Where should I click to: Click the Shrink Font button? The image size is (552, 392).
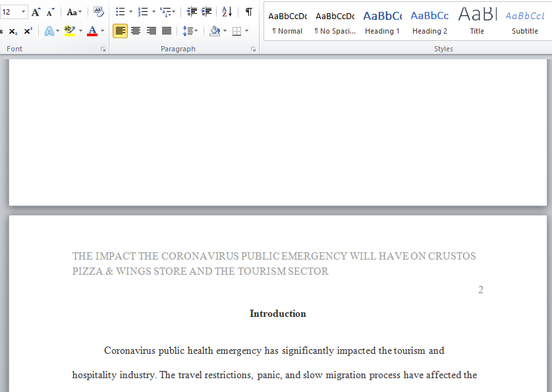point(51,13)
